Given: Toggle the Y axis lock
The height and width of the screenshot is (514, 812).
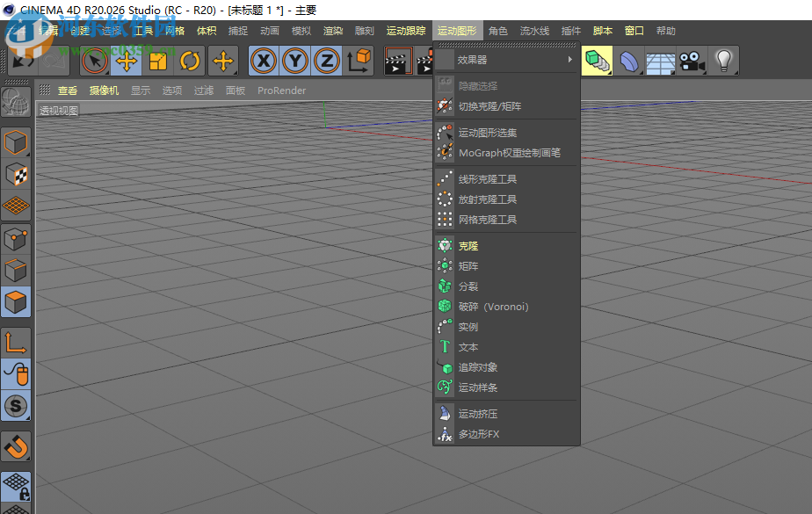Looking at the screenshot, I should (295, 61).
